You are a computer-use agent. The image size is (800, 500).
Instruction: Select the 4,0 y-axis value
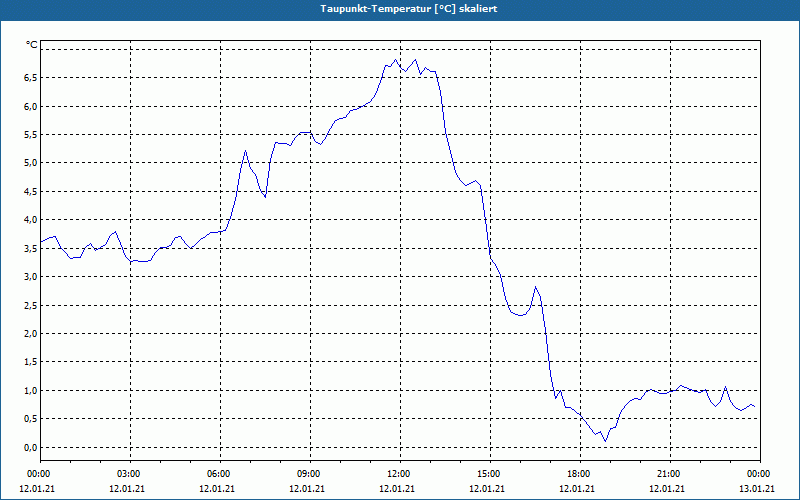click(31, 219)
